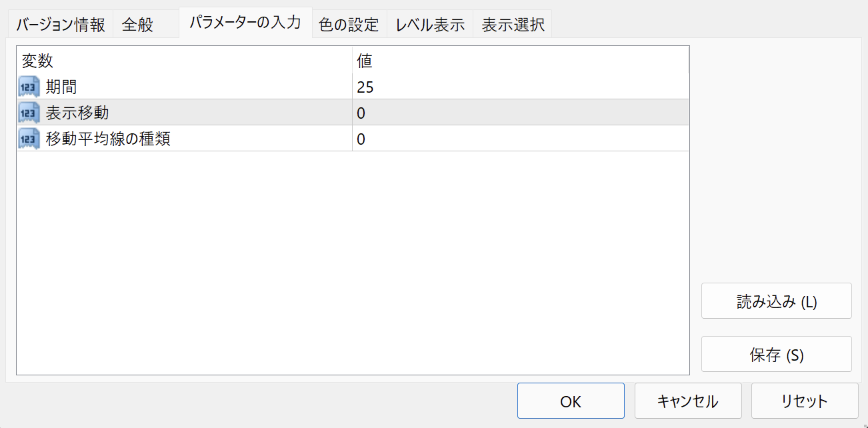
Task: Click the 保存 (S) button
Action: (x=776, y=355)
